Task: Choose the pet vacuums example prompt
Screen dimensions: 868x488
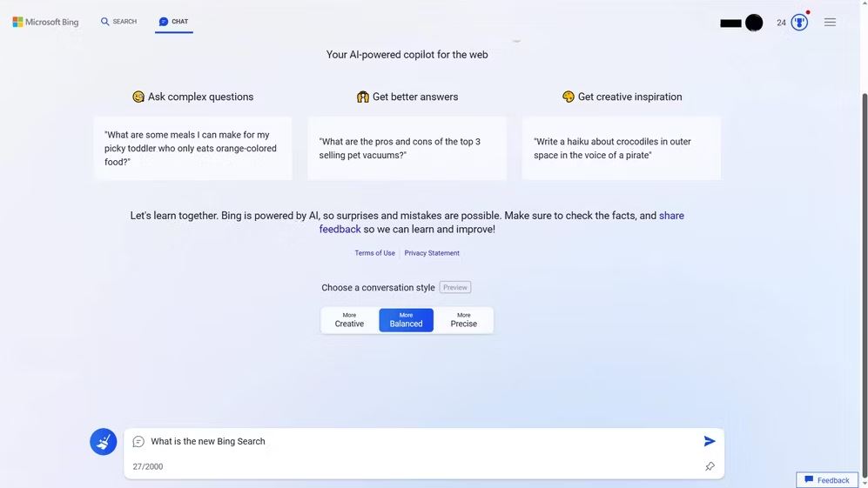Action: pyautogui.click(x=407, y=148)
